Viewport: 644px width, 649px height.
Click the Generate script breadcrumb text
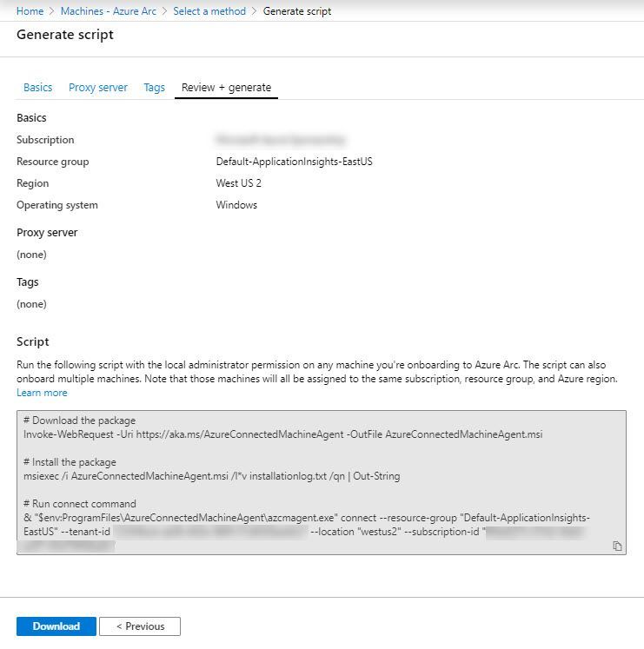click(297, 11)
